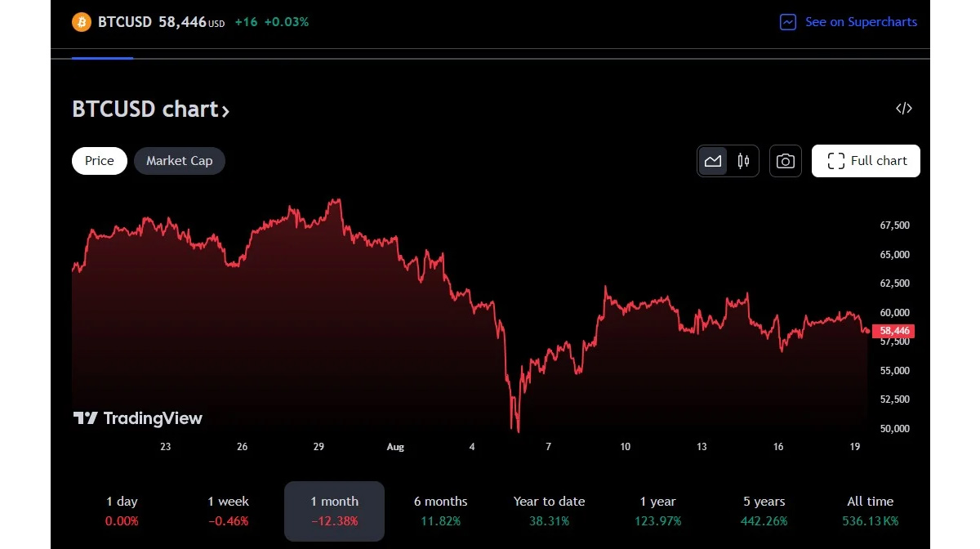The image size is (980, 549).
Task: Click the Bitcoin logo icon
Action: 82,22
